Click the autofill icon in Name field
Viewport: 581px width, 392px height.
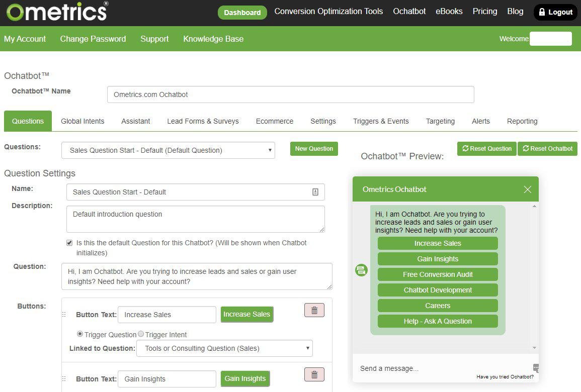pos(315,192)
